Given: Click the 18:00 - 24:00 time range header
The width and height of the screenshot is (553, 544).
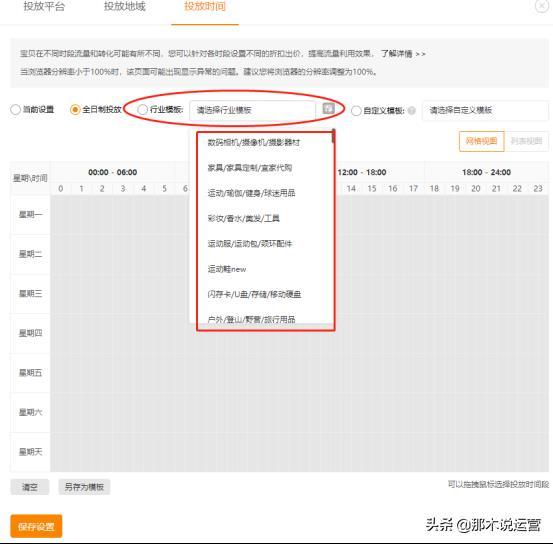Looking at the screenshot, I should click(x=486, y=173).
